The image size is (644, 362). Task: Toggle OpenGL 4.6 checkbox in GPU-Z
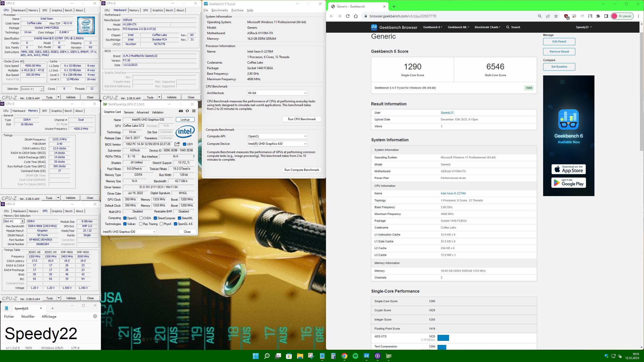coord(175,224)
